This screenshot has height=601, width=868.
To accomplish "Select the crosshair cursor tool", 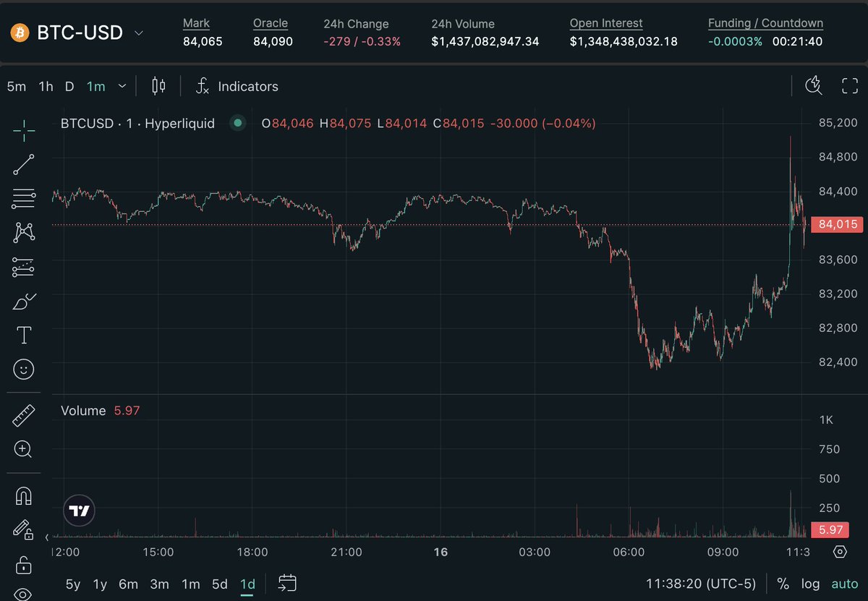I will tap(24, 132).
